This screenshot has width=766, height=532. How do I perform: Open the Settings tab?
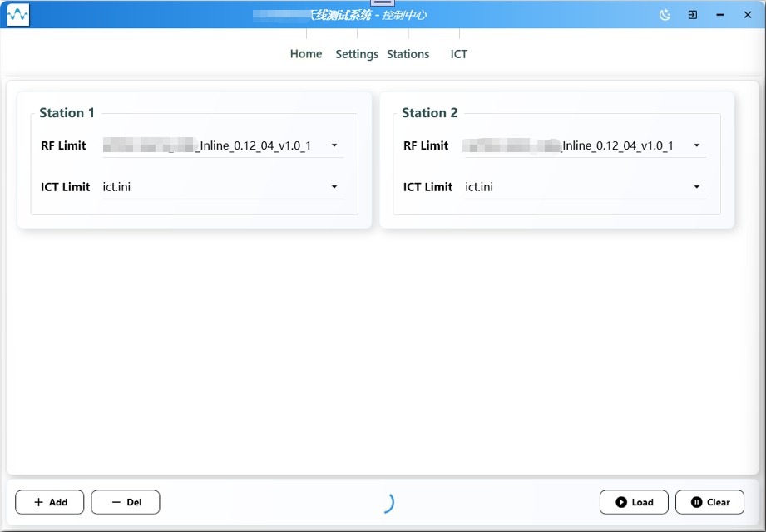pos(357,54)
